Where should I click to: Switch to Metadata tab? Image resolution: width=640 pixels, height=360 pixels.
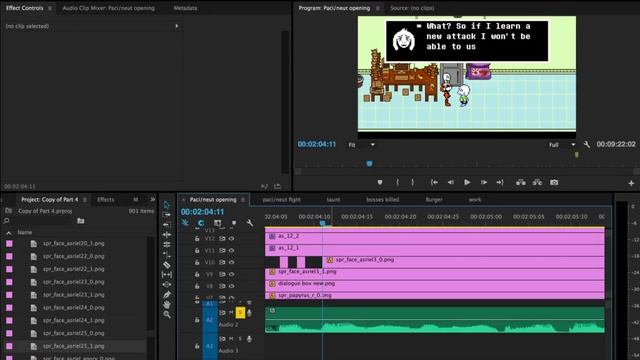tap(185, 8)
